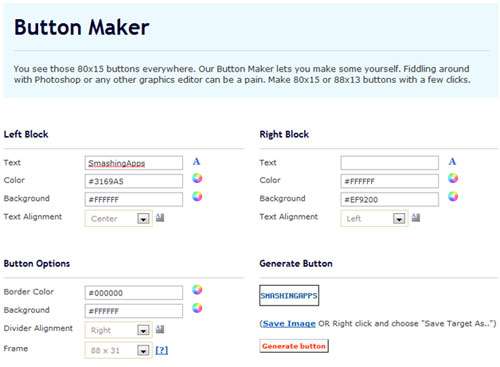Click the Generate Button section heading
The height and width of the screenshot is (367, 500).
(296, 264)
